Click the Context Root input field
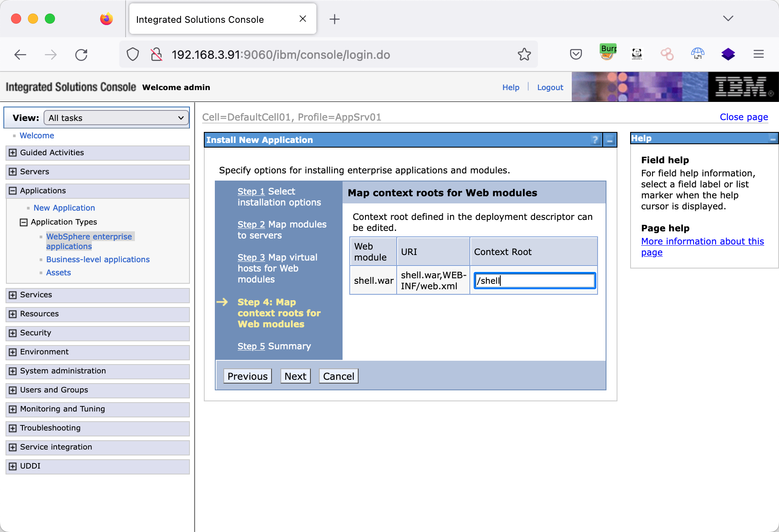Screen dimensions: 779x532 point(535,281)
